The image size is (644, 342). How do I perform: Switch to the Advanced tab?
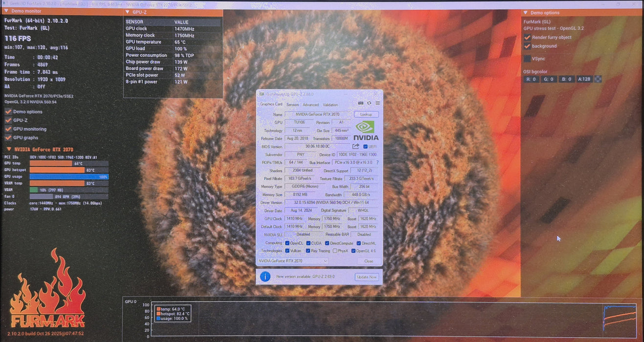coord(311,105)
